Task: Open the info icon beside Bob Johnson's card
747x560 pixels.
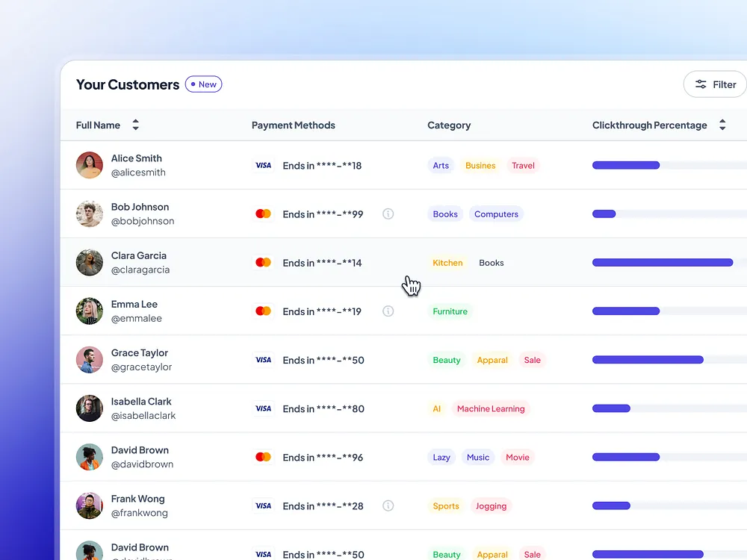Action: coord(388,214)
